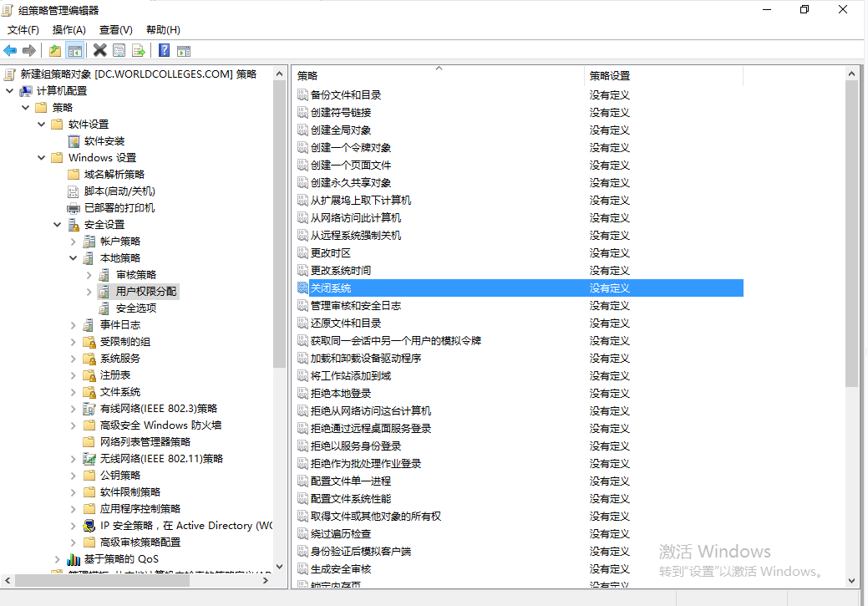This screenshot has width=868, height=606.
Task: Expand the 公钥策略 node
Action: tap(73, 476)
